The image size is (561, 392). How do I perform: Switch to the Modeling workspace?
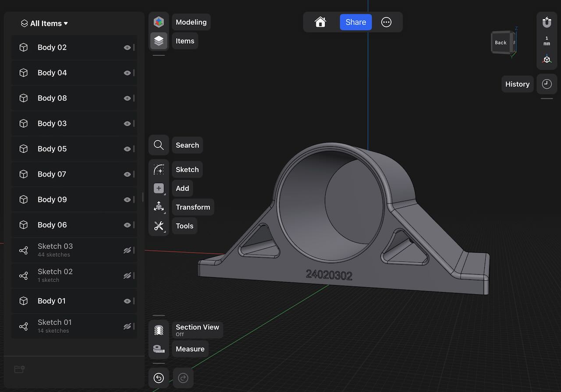point(159,22)
